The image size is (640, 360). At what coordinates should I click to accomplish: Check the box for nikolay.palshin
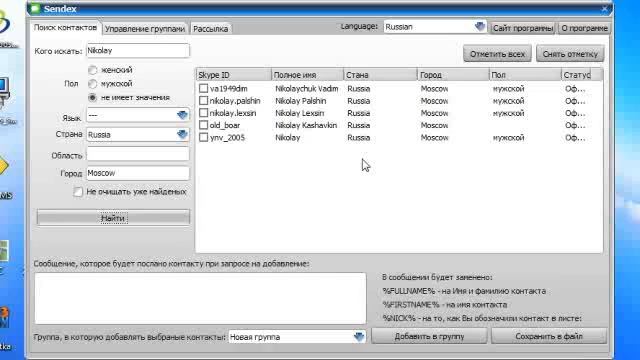pyautogui.click(x=203, y=100)
